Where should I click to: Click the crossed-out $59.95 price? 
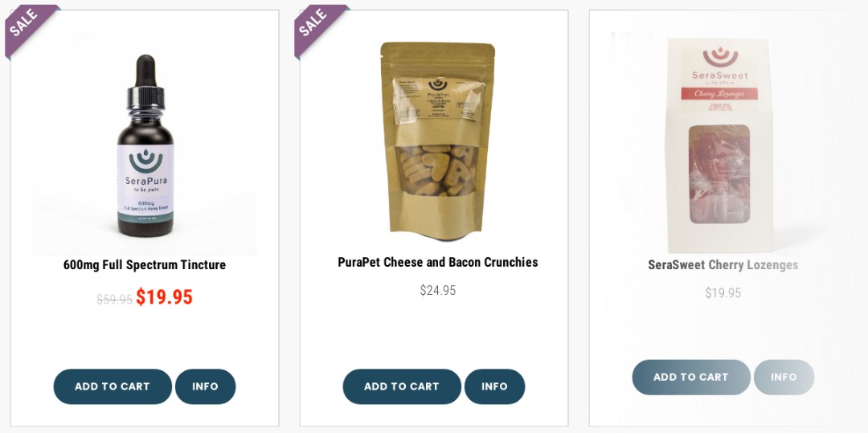(115, 299)
